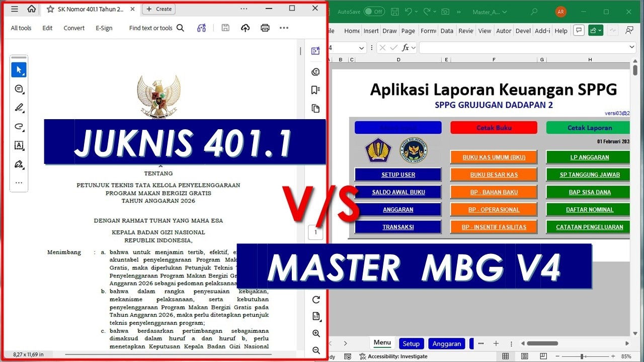Open the bookmarks panel in Acrobat sidebar
This screenshot has height=362, width=644.
coord(315,90)
